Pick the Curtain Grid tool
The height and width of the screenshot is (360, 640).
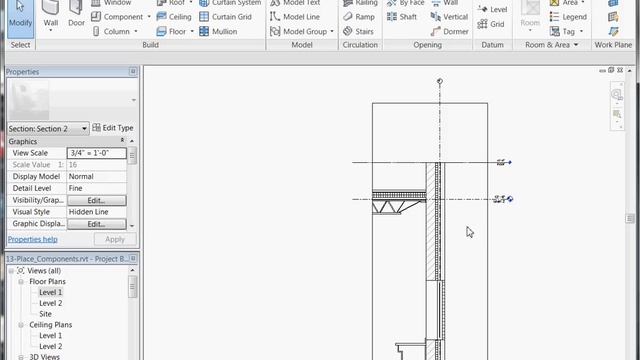[x=225, y=17]
